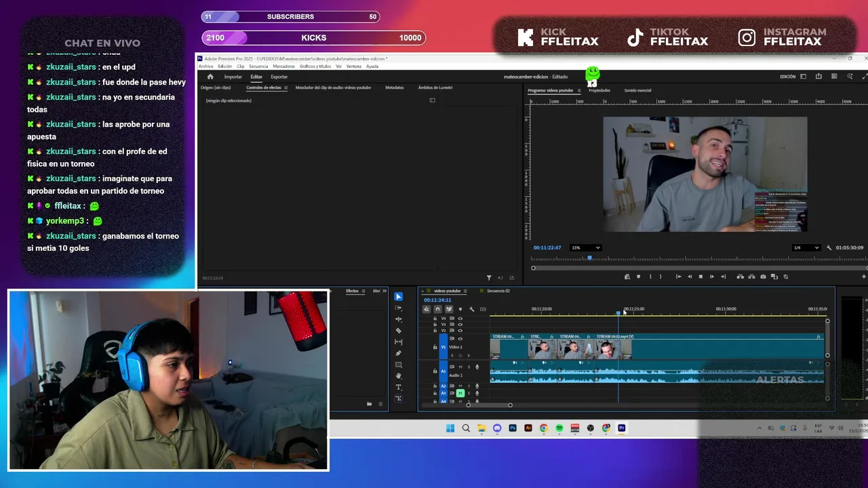Click the Editar workspace button
The width and height of the screenshot is (868, 488).
click(x=256, y=77)
